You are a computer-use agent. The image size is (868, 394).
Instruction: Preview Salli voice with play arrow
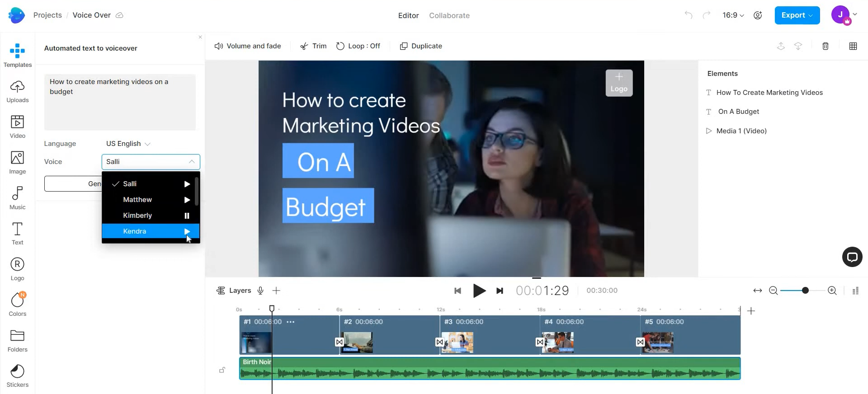pyautogui.click(x=187, y=184)
